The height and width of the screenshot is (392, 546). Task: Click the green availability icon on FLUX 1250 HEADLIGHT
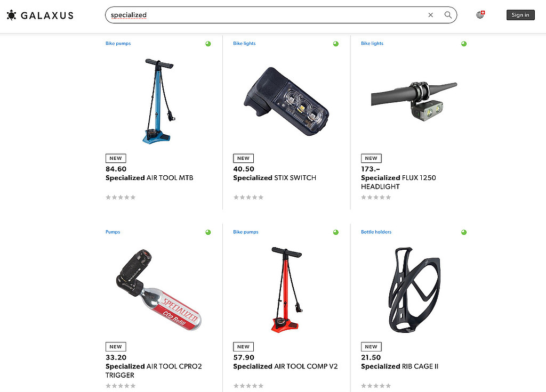464,44
